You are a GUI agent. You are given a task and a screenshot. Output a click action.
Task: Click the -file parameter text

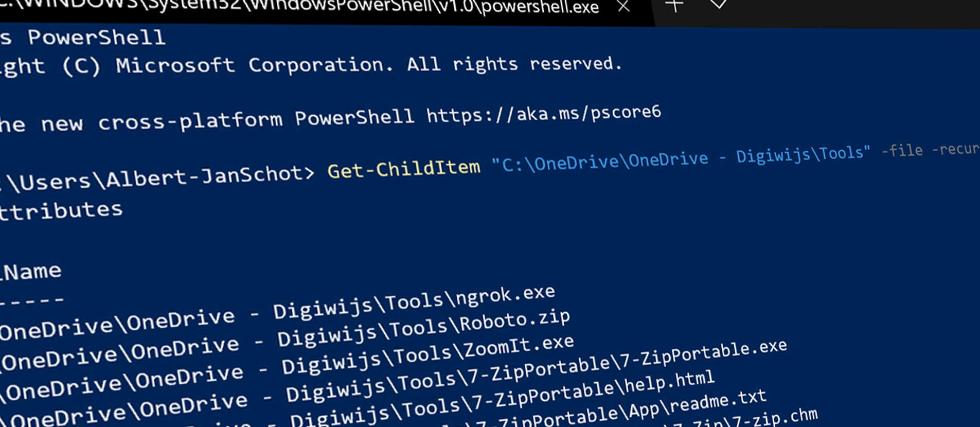click(x=902, y=151)
